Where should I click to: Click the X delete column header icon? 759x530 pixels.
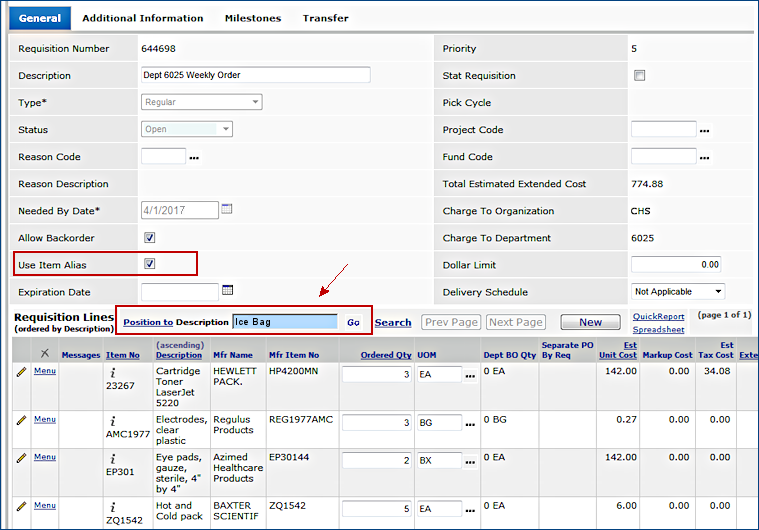(44, 353)
